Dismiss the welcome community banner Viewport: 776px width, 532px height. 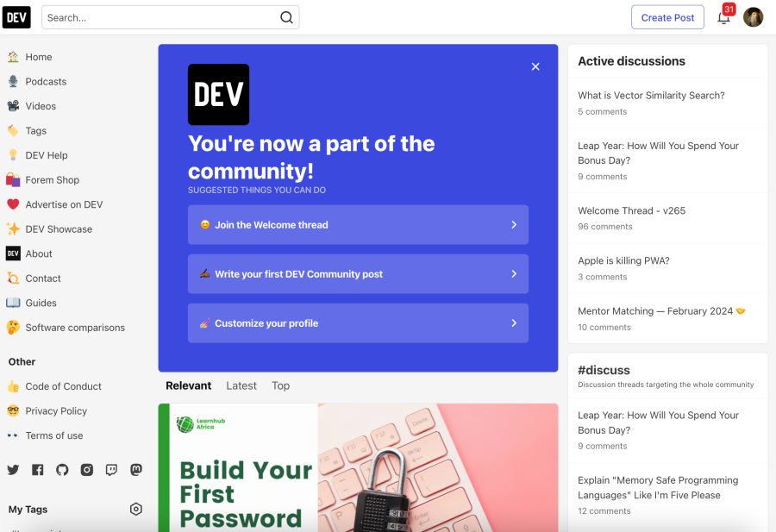535,66
